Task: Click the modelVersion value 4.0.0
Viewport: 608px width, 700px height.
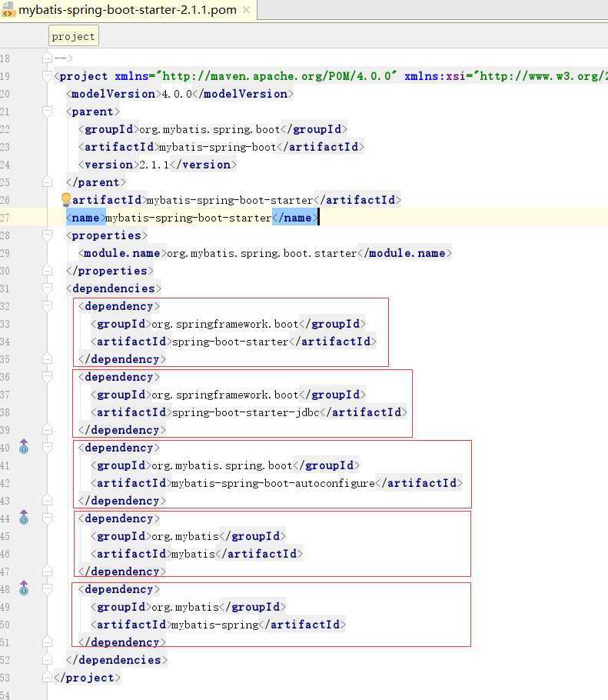Action: coord(177,94)
